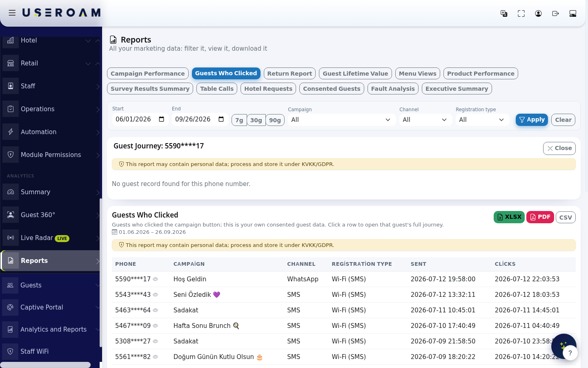
Task: Switch to Executive Summary tab
Action: (457, 89)
